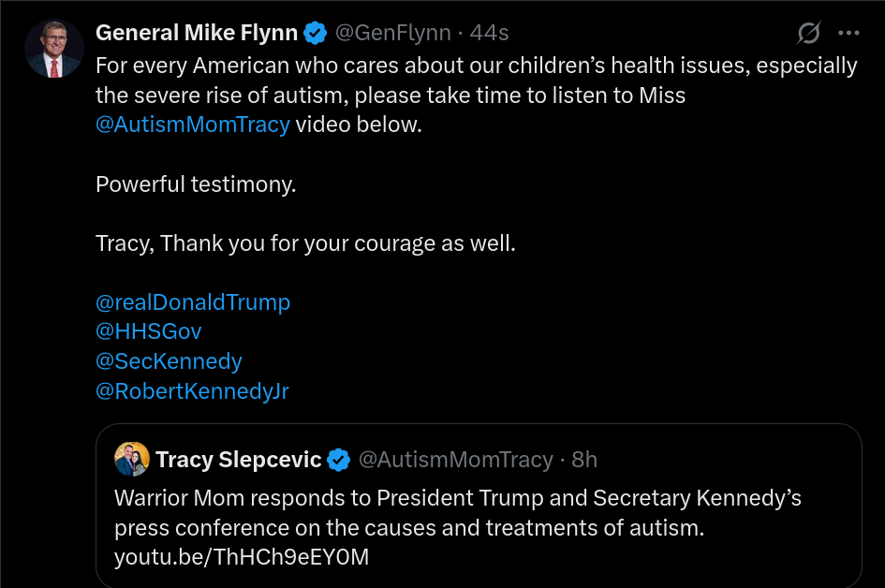Viewport: 885px width, 588px height.
Task: Click the Grok explain icon on the post
Action: click(x=809, y=34)
